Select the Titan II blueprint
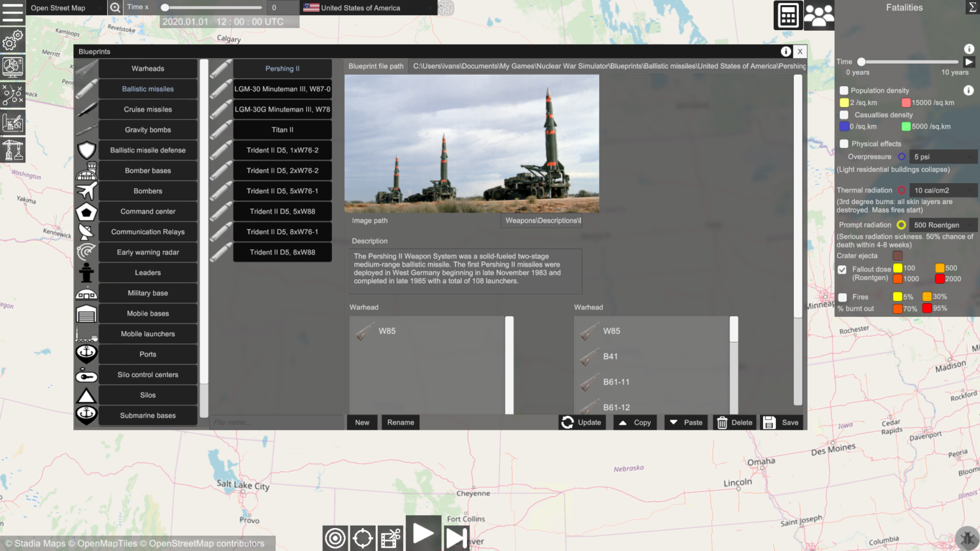The width and height of the screenshot is (980, 551). [x=282, y=129]
